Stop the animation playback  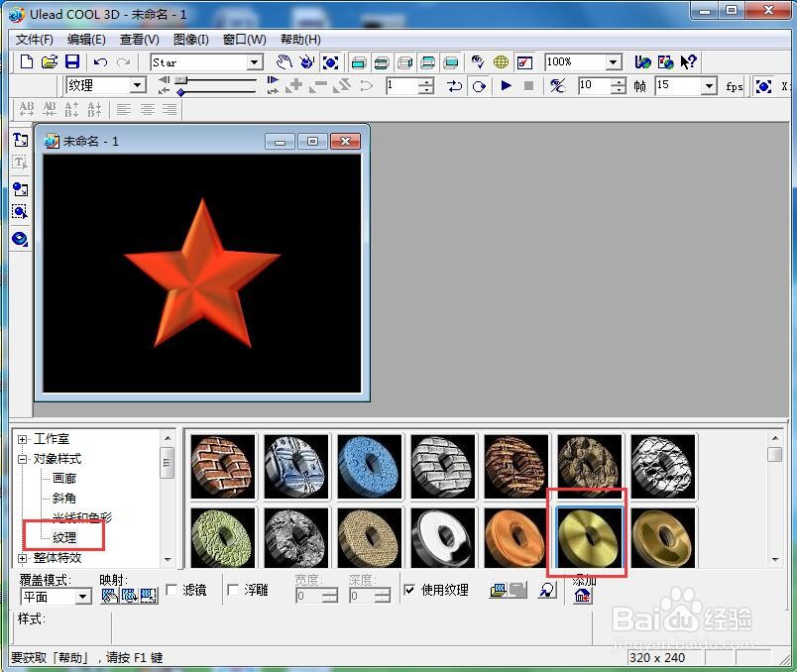(528, 85)
